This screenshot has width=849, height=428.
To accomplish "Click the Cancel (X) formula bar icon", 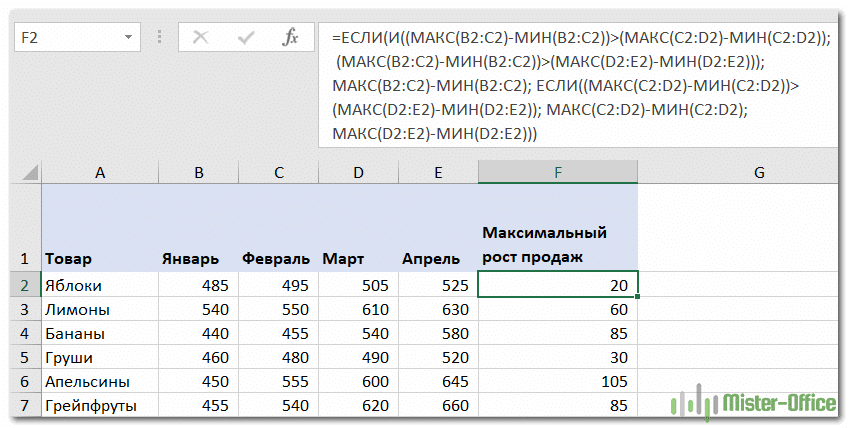I will click(201, 37).
